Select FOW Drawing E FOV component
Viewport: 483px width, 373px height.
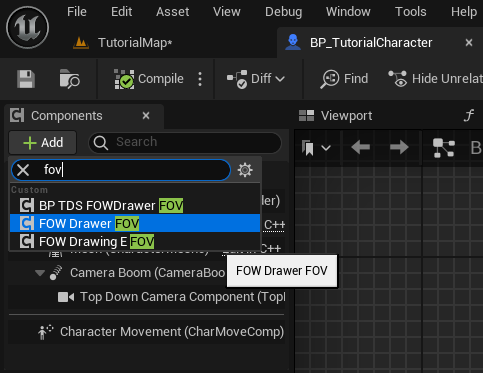(135, 241)
